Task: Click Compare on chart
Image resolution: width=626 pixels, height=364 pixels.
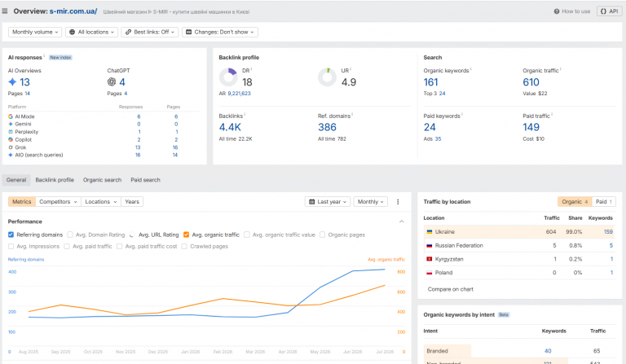Action: (x=450, y=289)
